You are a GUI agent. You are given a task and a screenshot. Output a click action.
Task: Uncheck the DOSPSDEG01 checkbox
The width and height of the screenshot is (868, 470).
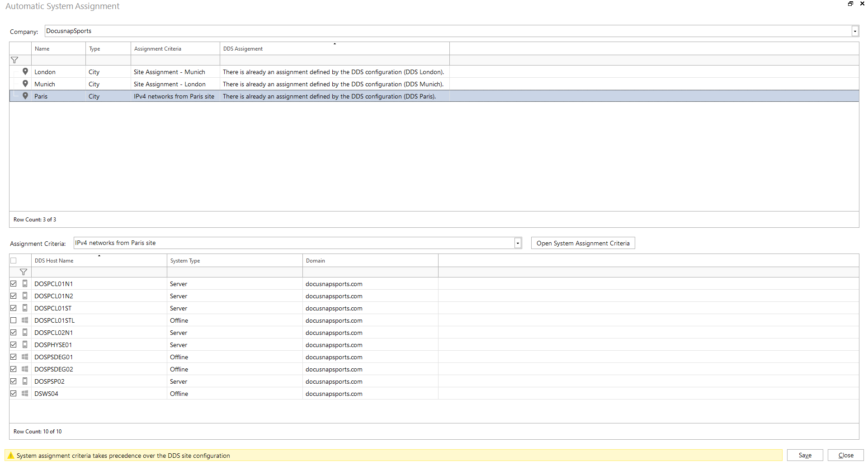point(14,357)
